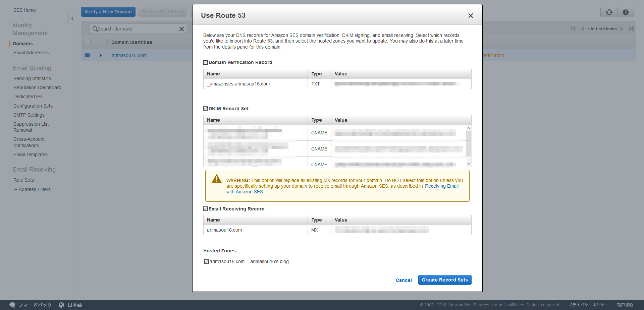Open Suppression List Removal page

31,127
